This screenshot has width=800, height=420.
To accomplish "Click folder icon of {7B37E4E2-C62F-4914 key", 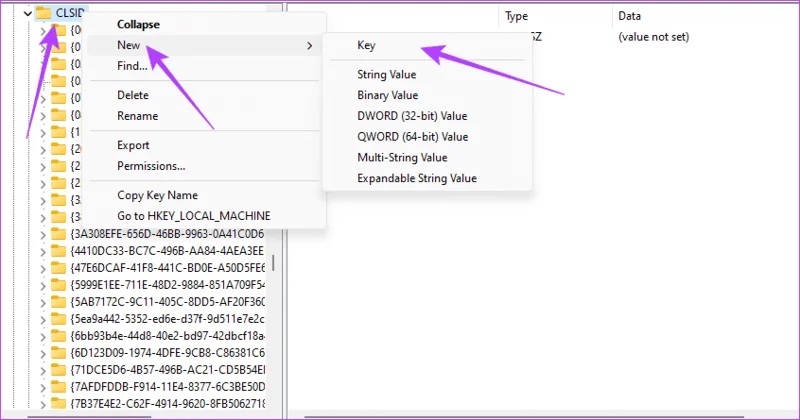I will click(59, 404).
